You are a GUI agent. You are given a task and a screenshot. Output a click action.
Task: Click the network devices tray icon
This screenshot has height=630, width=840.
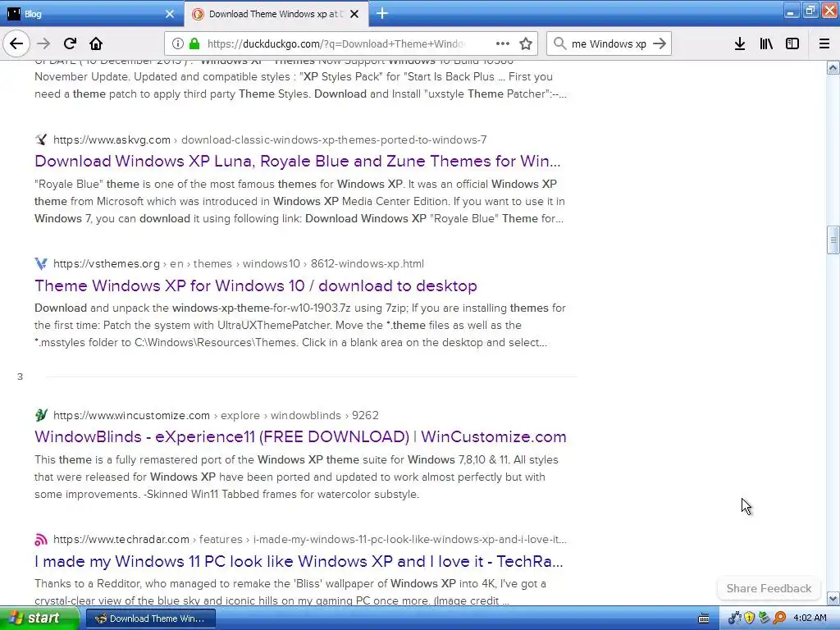[734, 619]
